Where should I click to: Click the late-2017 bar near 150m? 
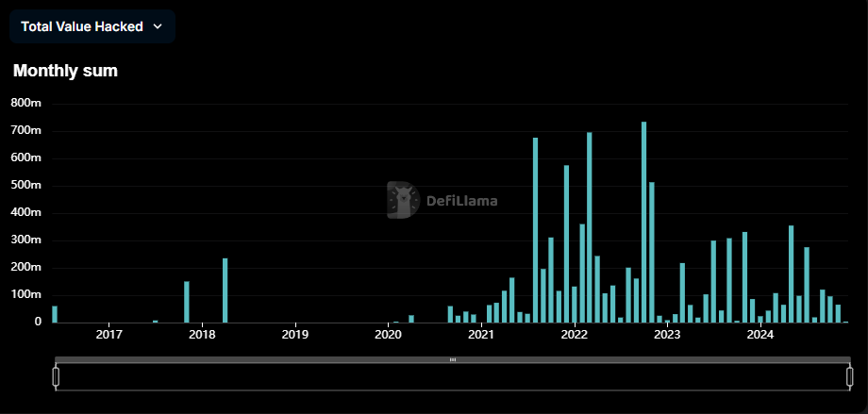click(187, 302)
